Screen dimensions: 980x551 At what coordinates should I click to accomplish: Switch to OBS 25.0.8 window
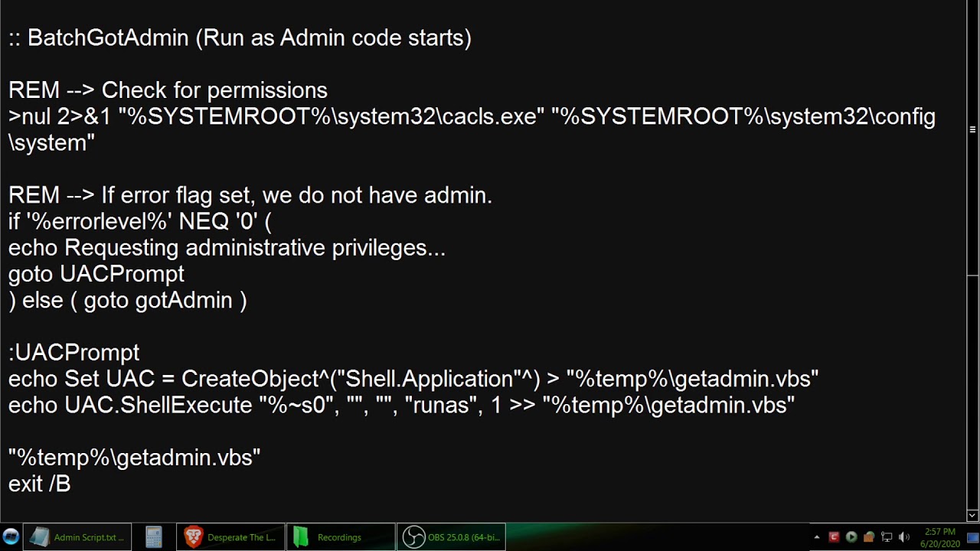pyautogui.click(x=451, y=537)
